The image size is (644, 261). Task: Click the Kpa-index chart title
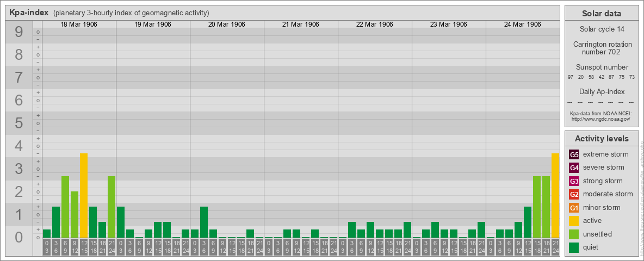pyautogui.click(x=29, y=13)
